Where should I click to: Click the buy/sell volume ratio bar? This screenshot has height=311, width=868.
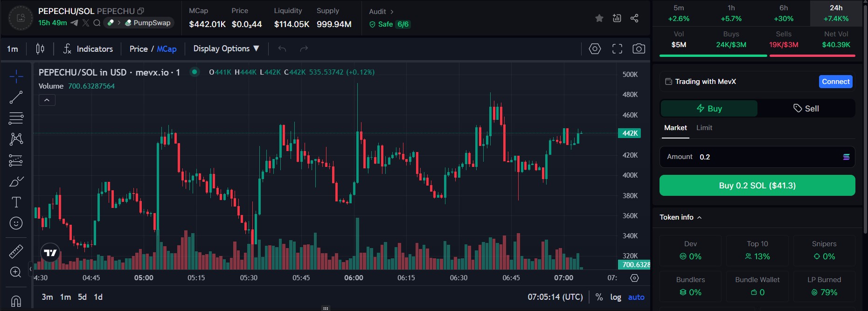coord(757,55)
